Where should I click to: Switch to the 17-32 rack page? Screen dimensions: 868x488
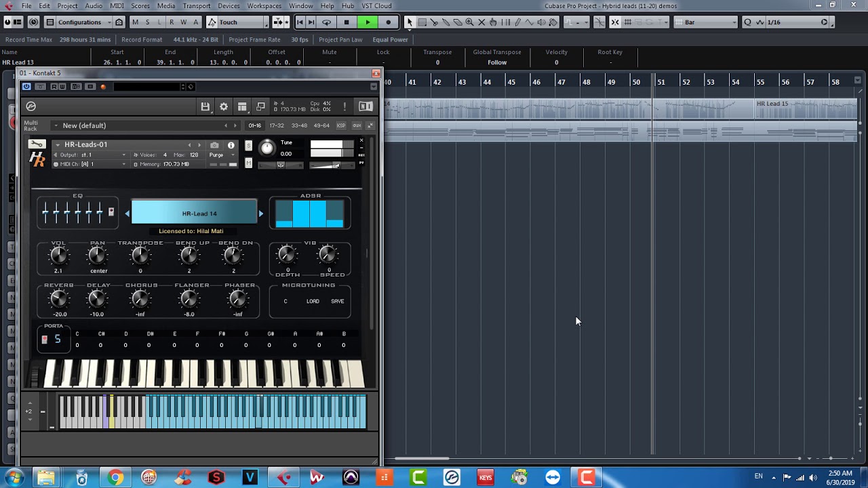(x=277, y=125)
